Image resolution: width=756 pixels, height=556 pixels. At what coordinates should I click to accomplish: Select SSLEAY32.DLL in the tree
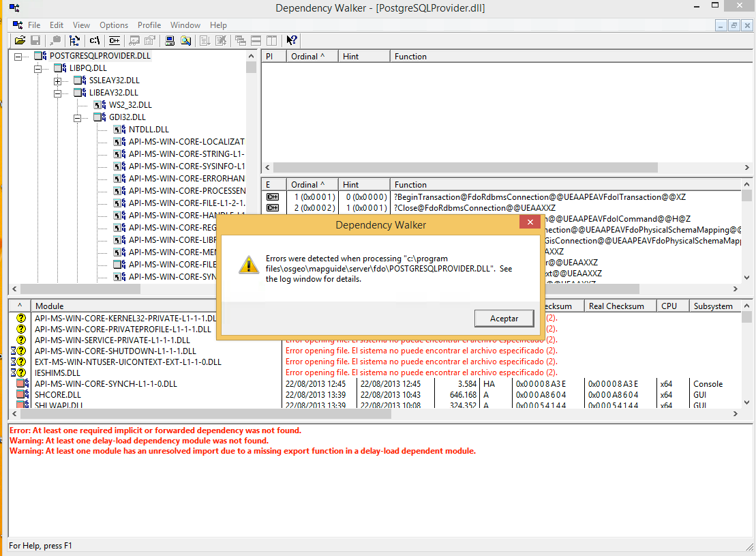pyautogui.click(x=115, y=80)
